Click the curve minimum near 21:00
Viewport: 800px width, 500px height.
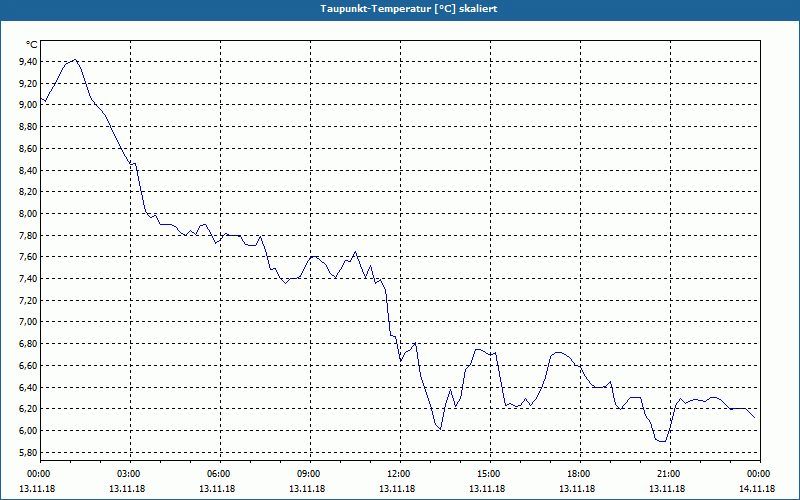pos(662,441)
